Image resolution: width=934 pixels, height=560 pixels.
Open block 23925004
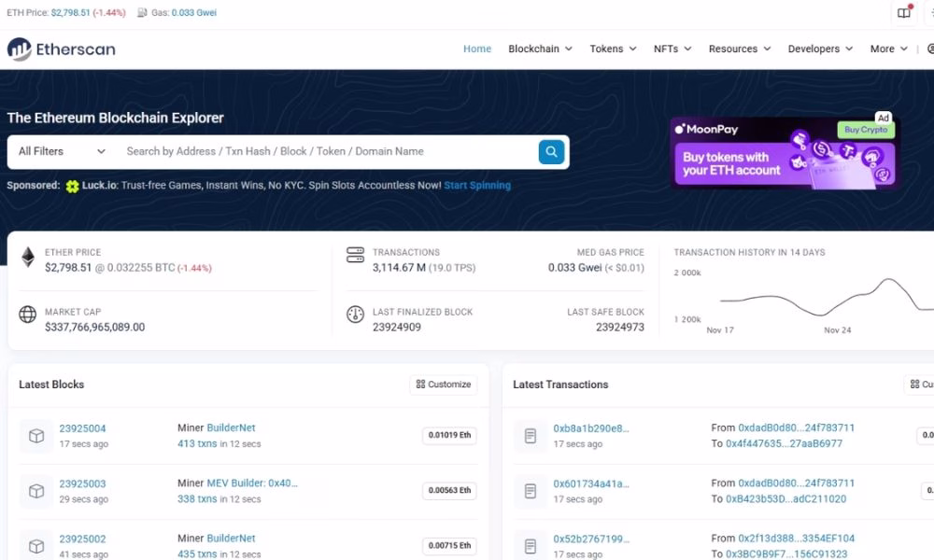[82, 428]
